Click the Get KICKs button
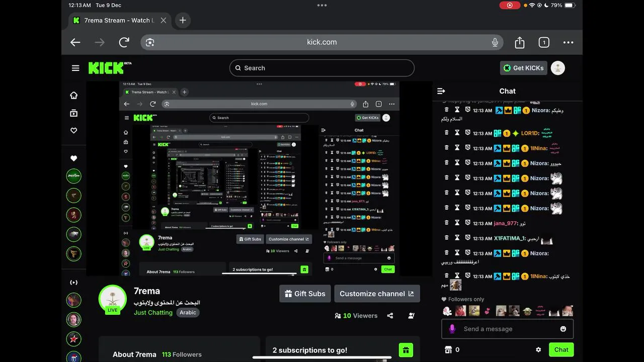 pyautogui.click(x=524, y=68)
